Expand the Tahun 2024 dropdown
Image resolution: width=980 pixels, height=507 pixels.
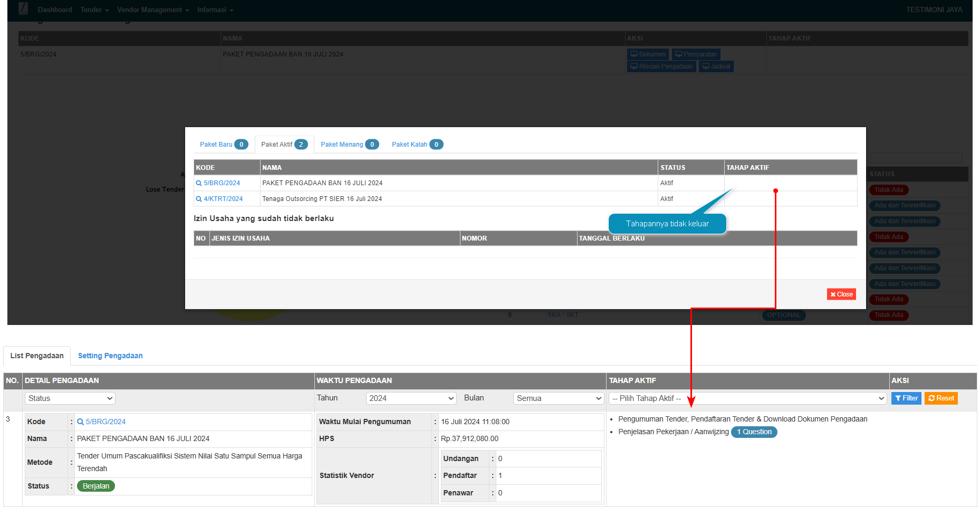411,398
